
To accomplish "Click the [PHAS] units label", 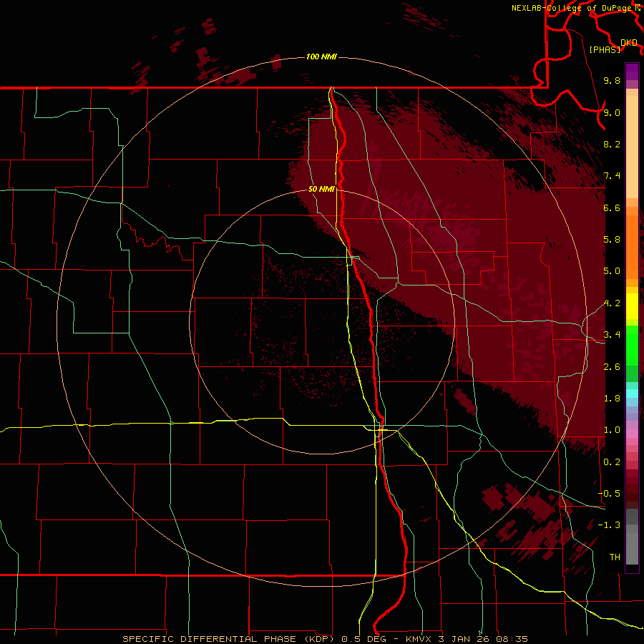I will pos(605,49).
